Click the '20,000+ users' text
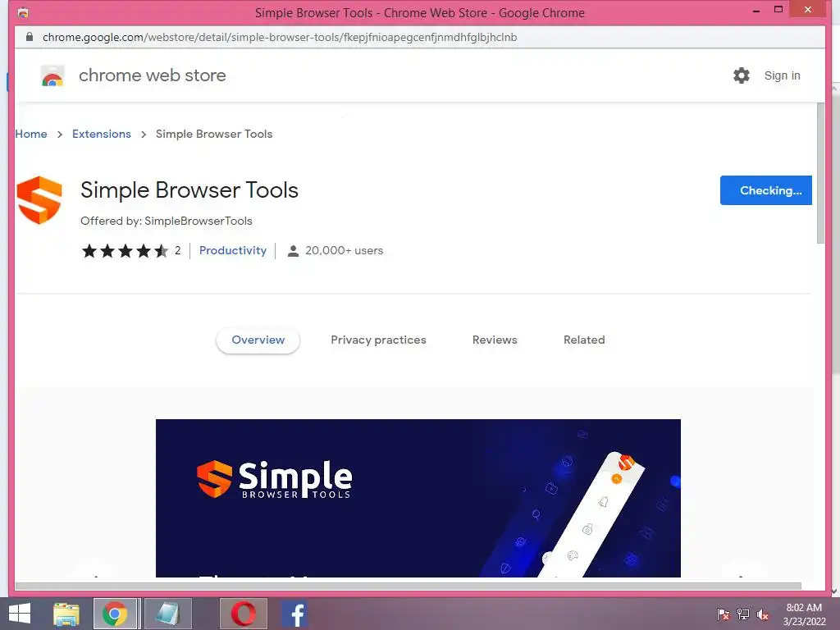Image resolution: width=840 pixels, height=630 pixels. point(344,250)
